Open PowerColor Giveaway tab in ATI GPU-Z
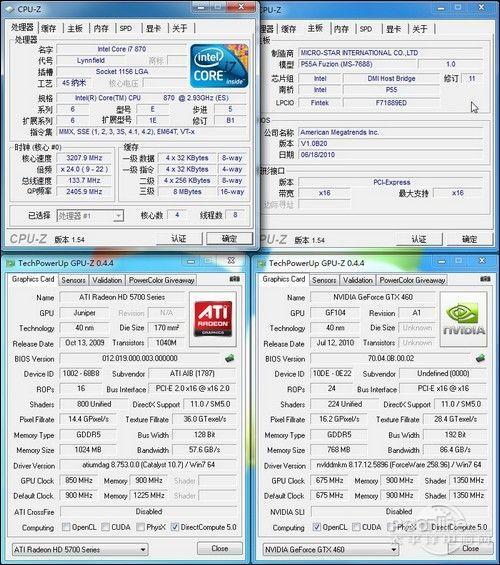This screenshot has height=565, width=500. point(161,280)
